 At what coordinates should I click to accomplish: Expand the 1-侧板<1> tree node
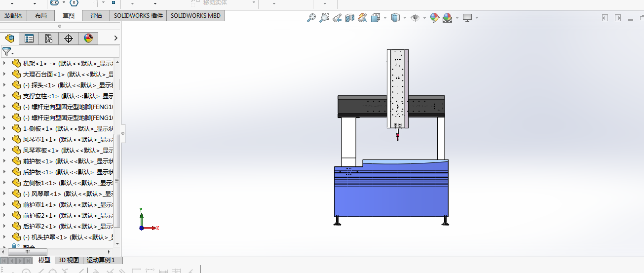(4, 128)
